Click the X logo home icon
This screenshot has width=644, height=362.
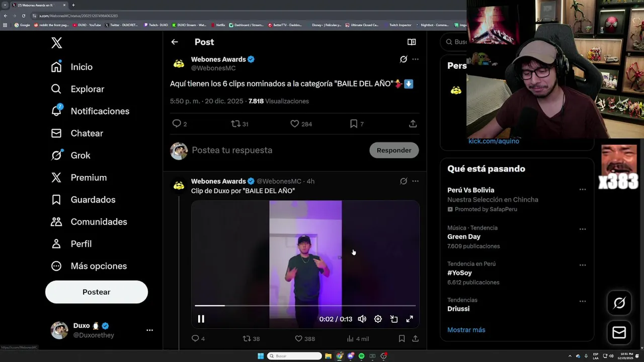[56, 43]
